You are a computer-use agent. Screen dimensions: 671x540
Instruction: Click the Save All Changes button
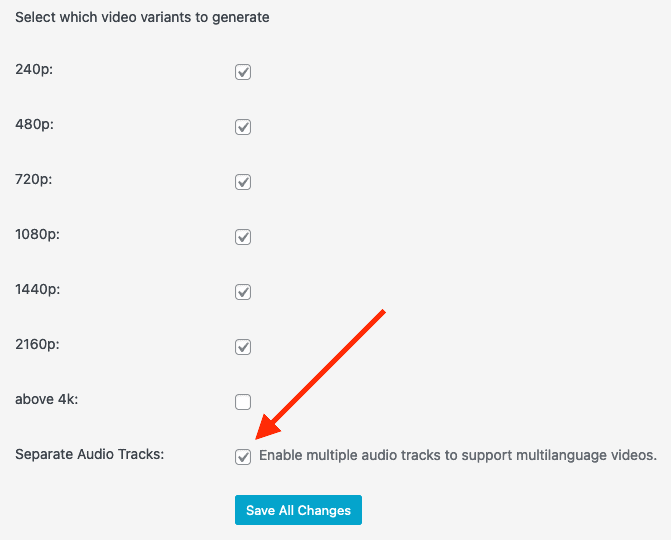click(x=298, y=510)
